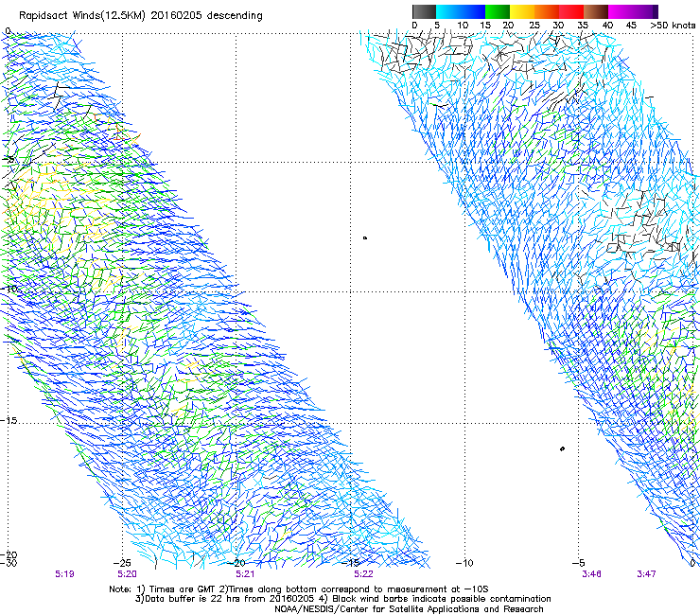Click the '35' legend scale label
The image size is (700, 615).
pos(583,26)
